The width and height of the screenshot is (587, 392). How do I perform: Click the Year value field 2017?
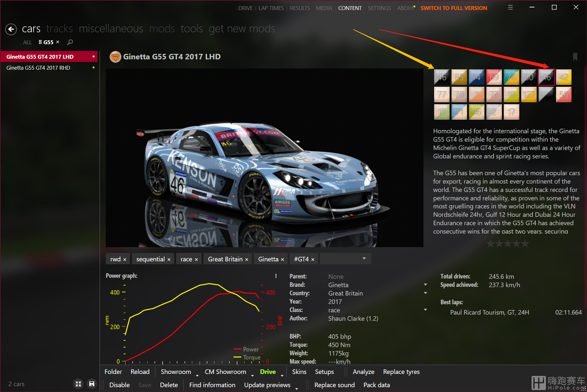point(335,302)
